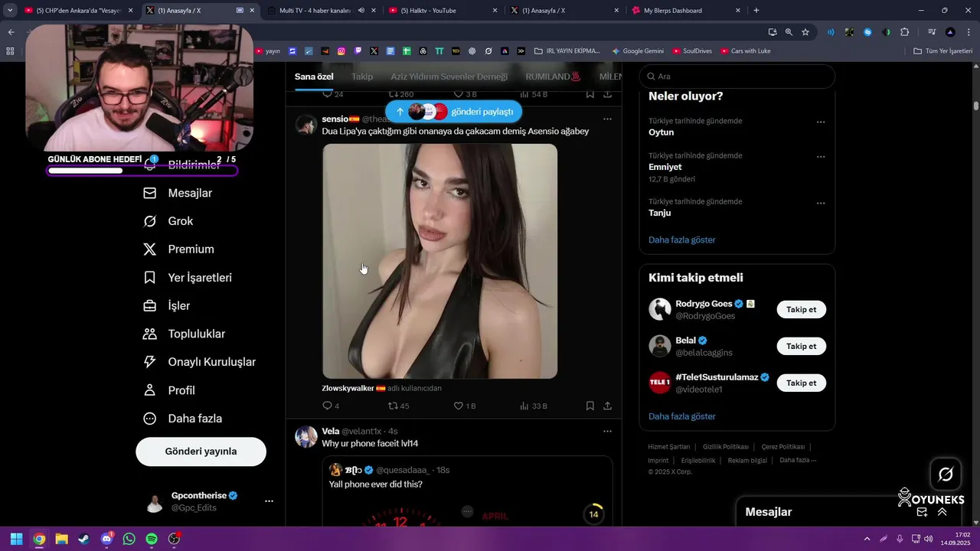Open Mesajlar in the X sidebar
This screenshot has height=551, width=980.
178,193
